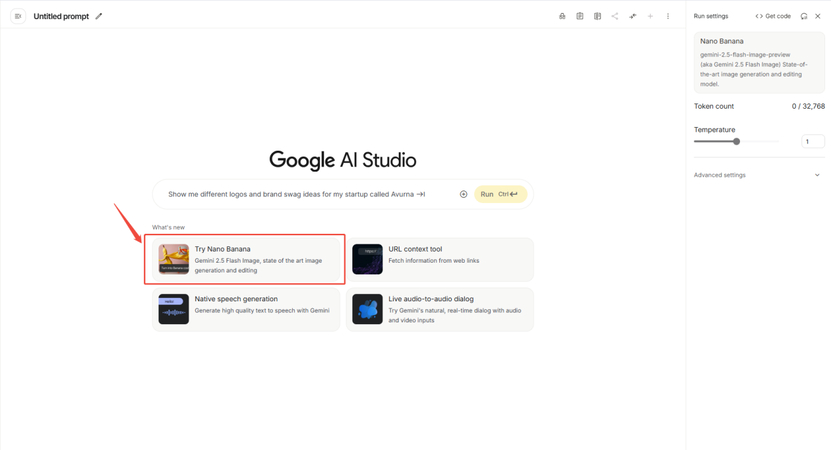
Task: Expand Advanced settings section
Action: (x=758, y=175)
